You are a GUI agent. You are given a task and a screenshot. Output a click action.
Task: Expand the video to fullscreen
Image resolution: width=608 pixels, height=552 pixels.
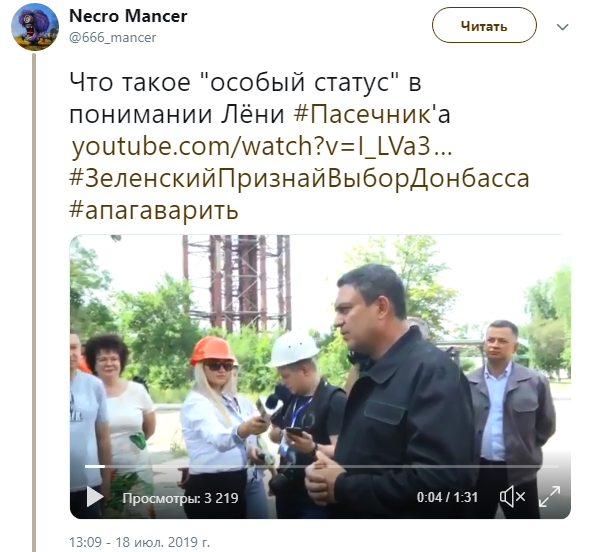(x=549, y=497)
